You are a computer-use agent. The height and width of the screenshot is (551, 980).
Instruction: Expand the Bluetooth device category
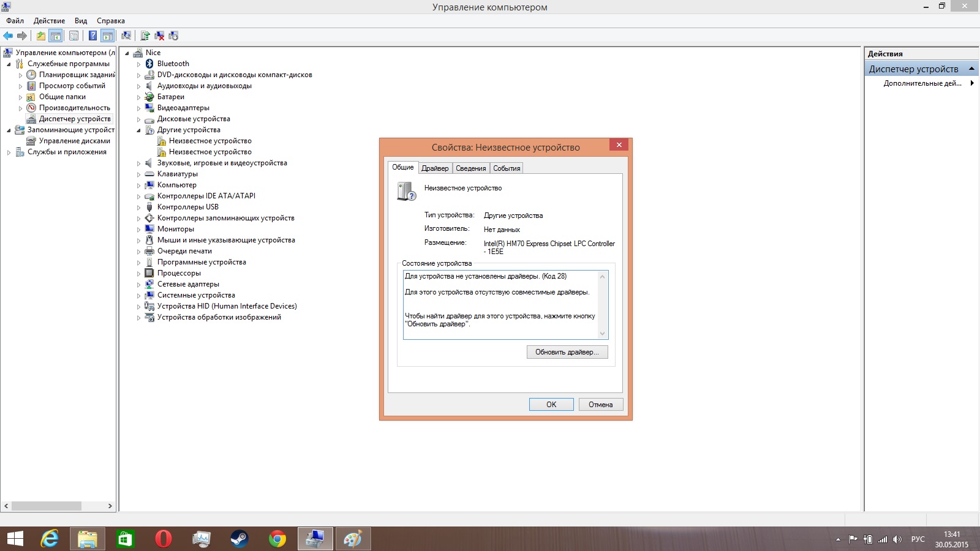pos(138,64)
